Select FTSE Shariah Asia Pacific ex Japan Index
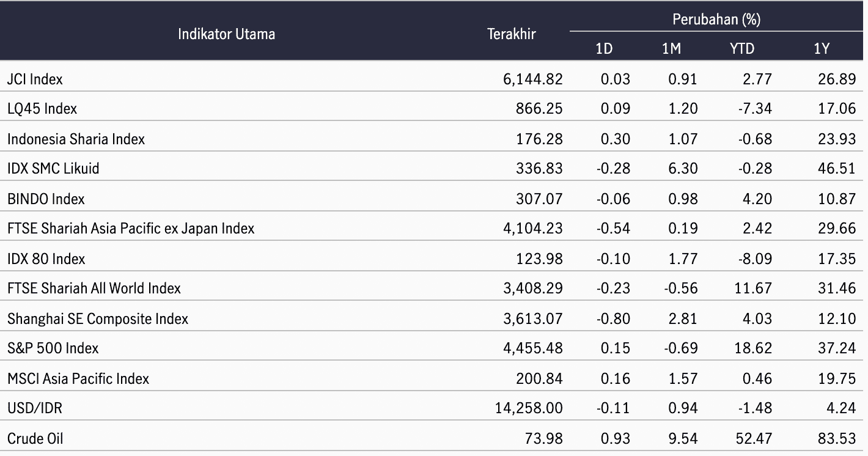Screen dimensions: 868x456 click(x=131, y=229)
